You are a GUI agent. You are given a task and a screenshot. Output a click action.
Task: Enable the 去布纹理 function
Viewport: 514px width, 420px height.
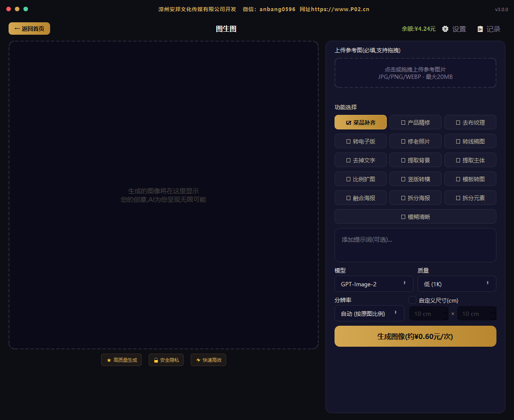coord(470,122)
